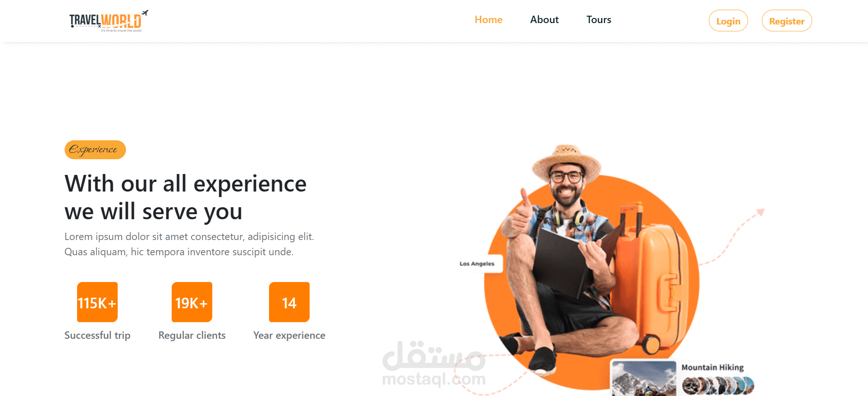Go to the About page

click(x=544, y=20)
